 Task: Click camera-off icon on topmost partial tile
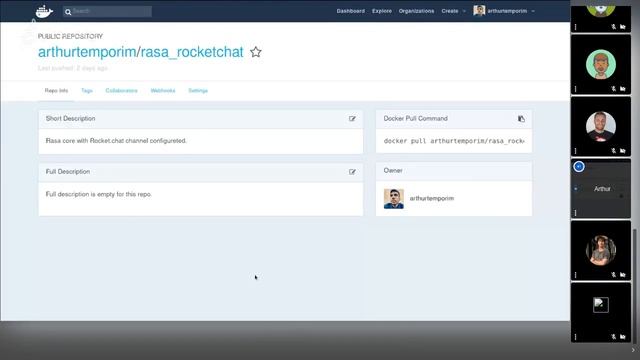pos(622,27)
